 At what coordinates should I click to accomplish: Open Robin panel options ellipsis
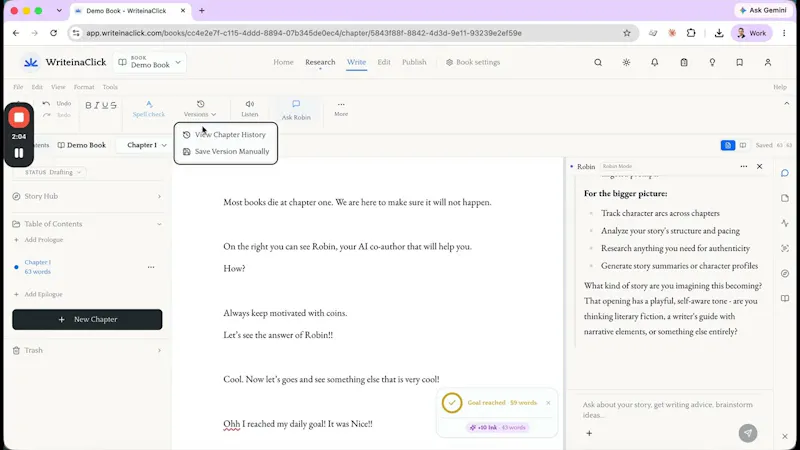[743, 166]
